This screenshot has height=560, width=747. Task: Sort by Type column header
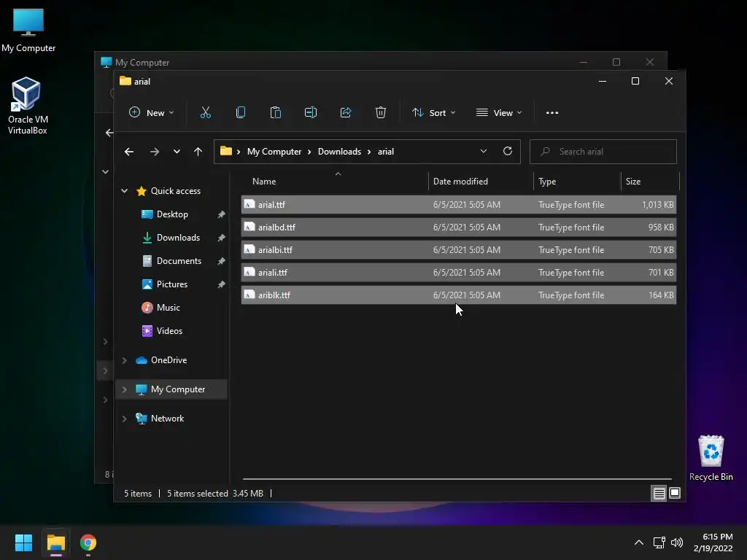pyautogui.click(x=578, y=182)
